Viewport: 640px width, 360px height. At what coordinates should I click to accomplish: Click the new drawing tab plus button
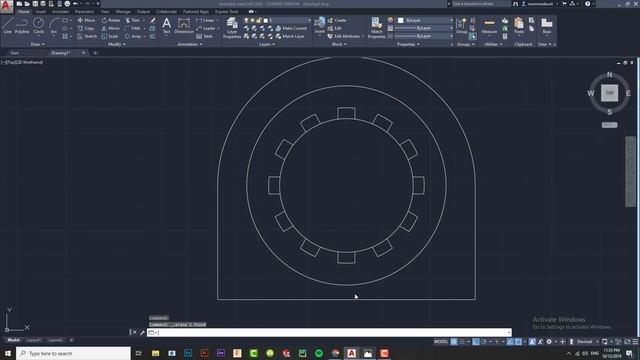(95, 53)
